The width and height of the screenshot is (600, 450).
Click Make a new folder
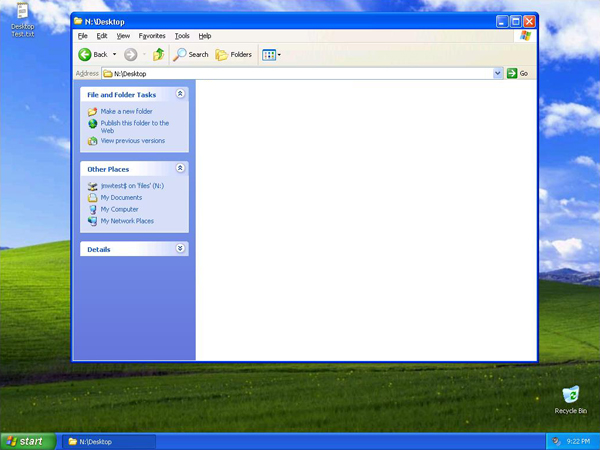[x=126, y=111]
